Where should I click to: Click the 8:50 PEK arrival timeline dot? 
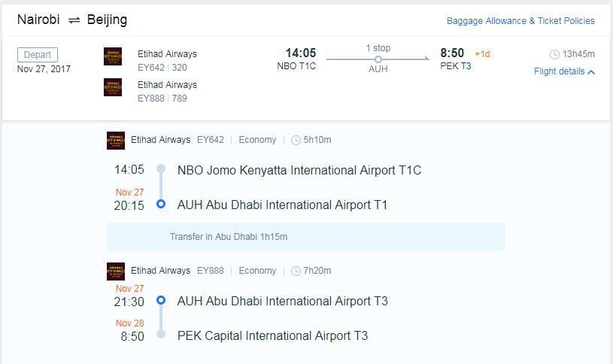click(160, 335)
